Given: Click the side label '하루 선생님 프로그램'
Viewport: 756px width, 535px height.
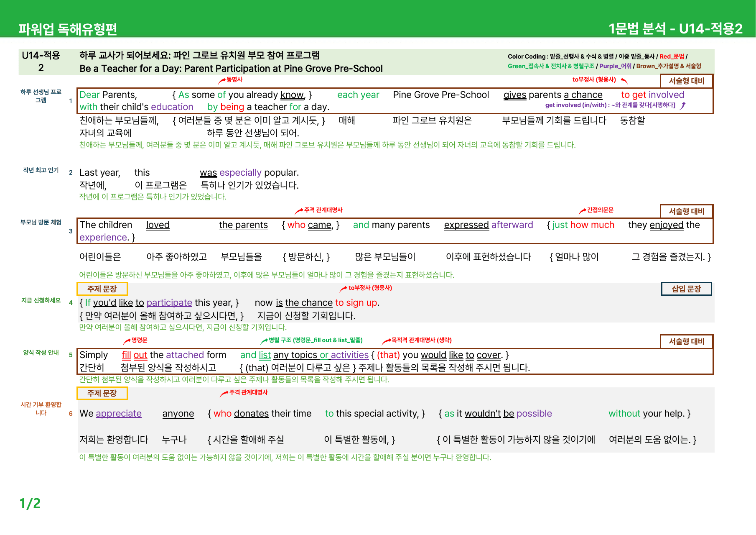Looking at the screenshot, I should point(41,96).
